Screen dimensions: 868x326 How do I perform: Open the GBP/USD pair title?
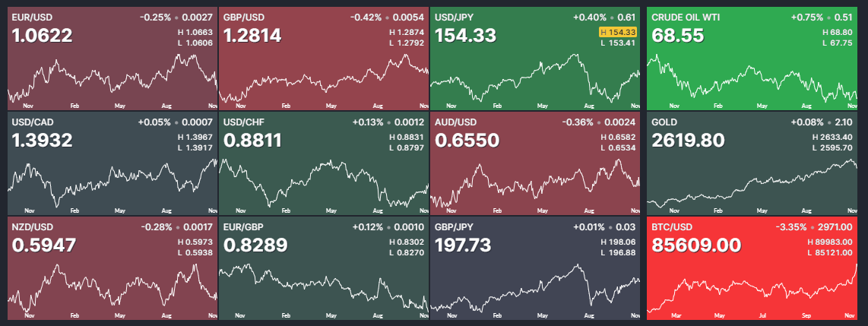[x=244, y=17]
